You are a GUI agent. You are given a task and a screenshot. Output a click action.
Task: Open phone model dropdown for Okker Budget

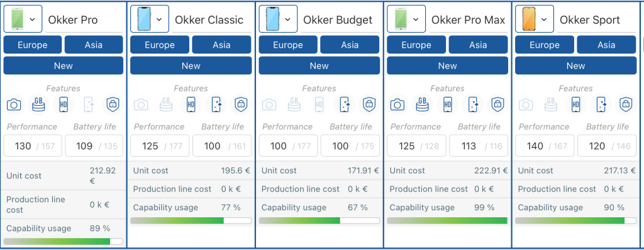click(278, 19)
